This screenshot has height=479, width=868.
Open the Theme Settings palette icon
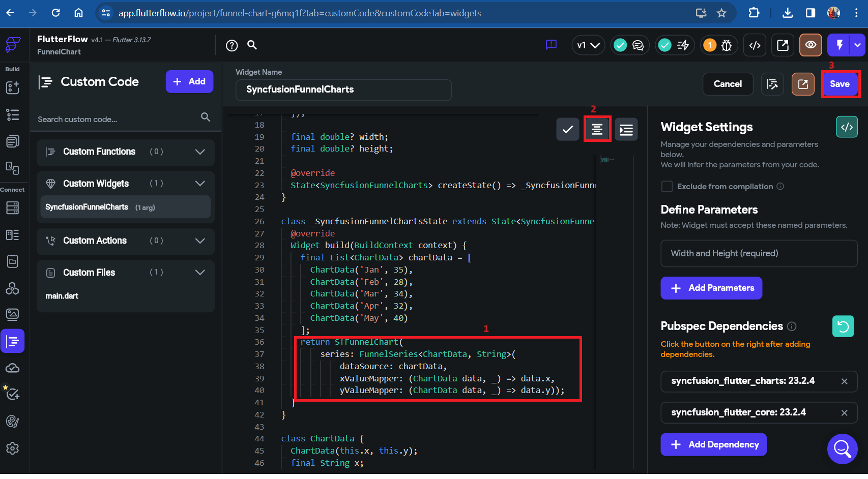point(13,421)
